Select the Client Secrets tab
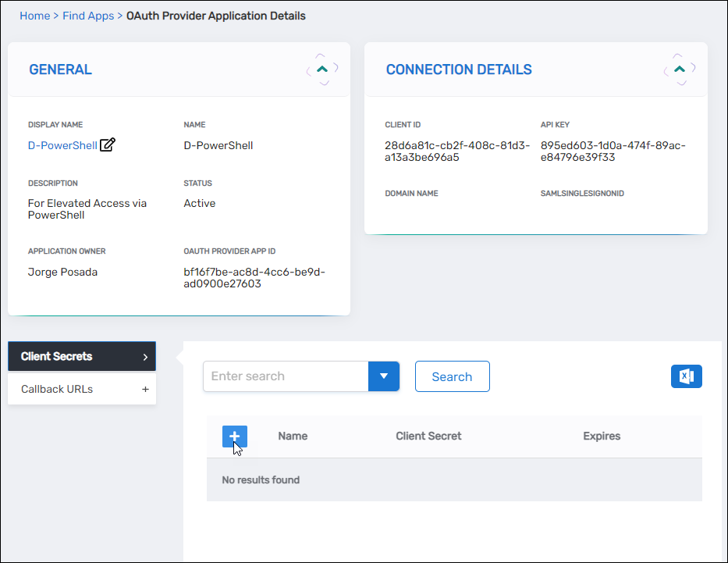Screen dimensions: 728x563 57,357
